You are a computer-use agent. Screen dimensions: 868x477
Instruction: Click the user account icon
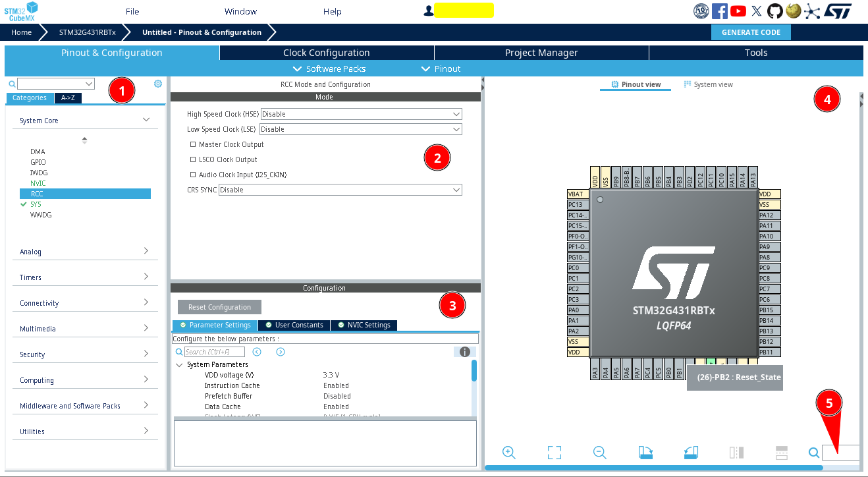coord(429,11)
